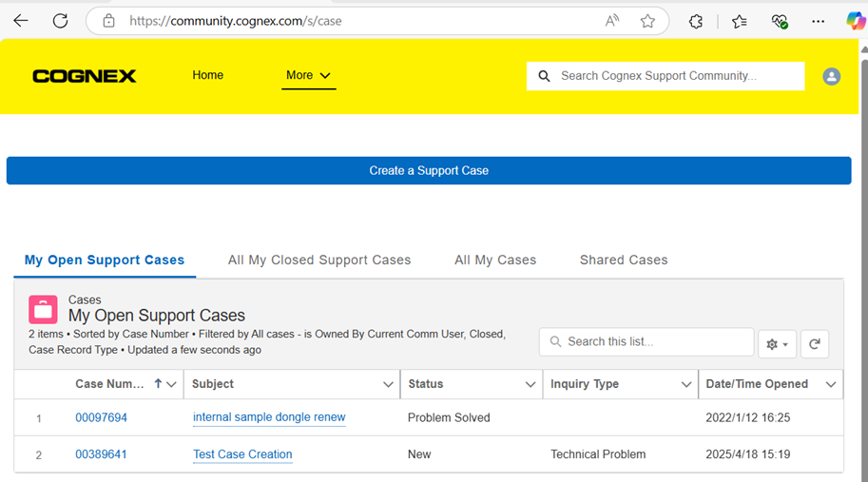Add this page to favorites with the star
Viewport: 868px width, 482px height.
point(647,21)
